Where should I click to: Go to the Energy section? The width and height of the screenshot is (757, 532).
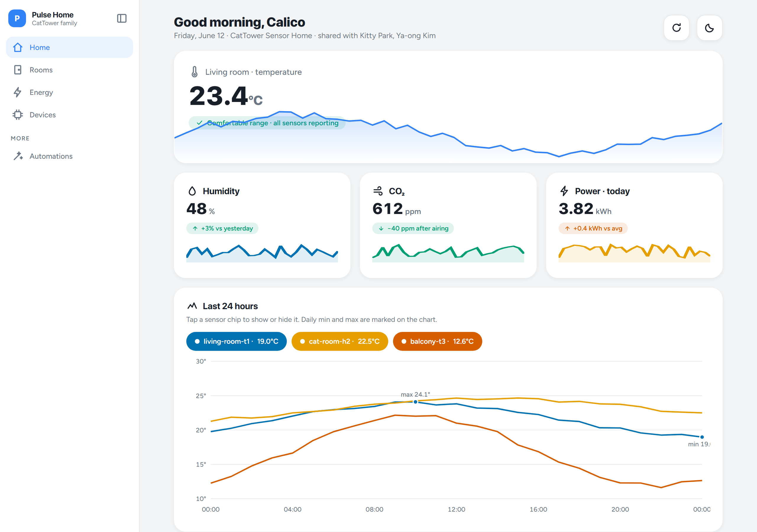pos(69,92)
